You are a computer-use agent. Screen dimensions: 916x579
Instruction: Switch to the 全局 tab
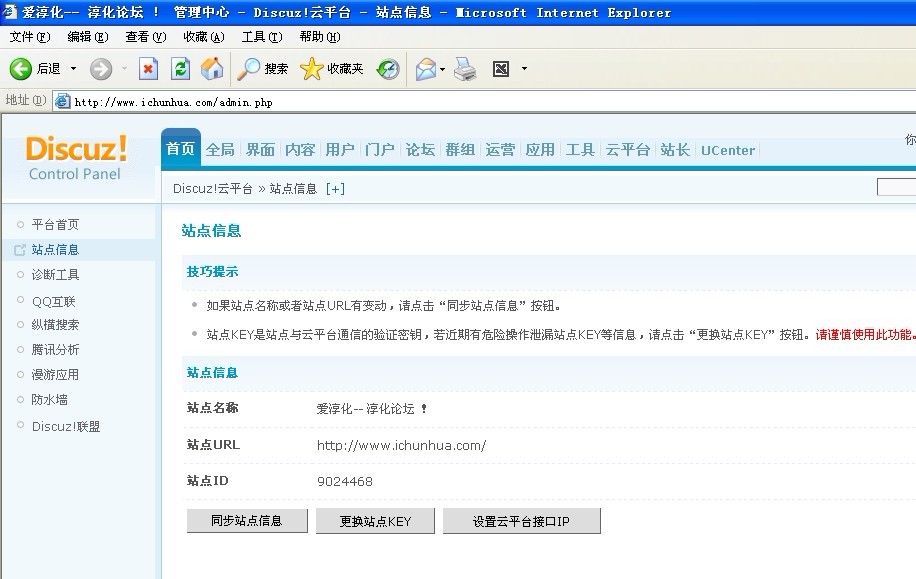click(220, 150)
